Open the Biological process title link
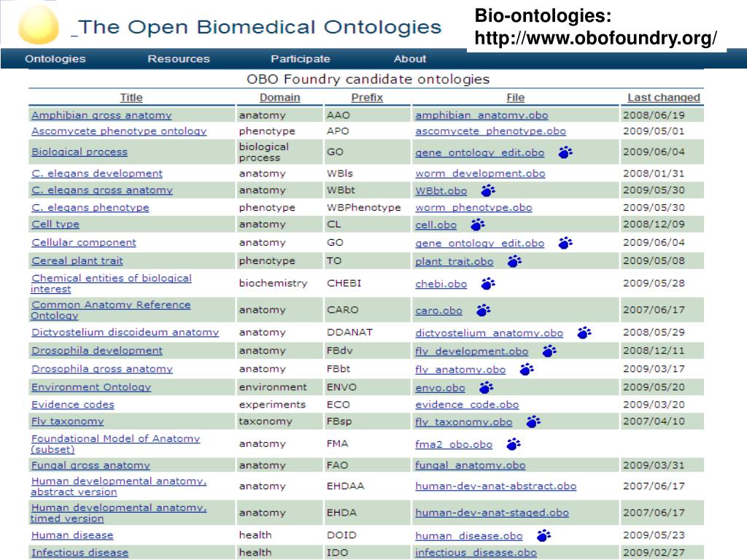This screenshot has height=560, width=747. click(80, 152)
